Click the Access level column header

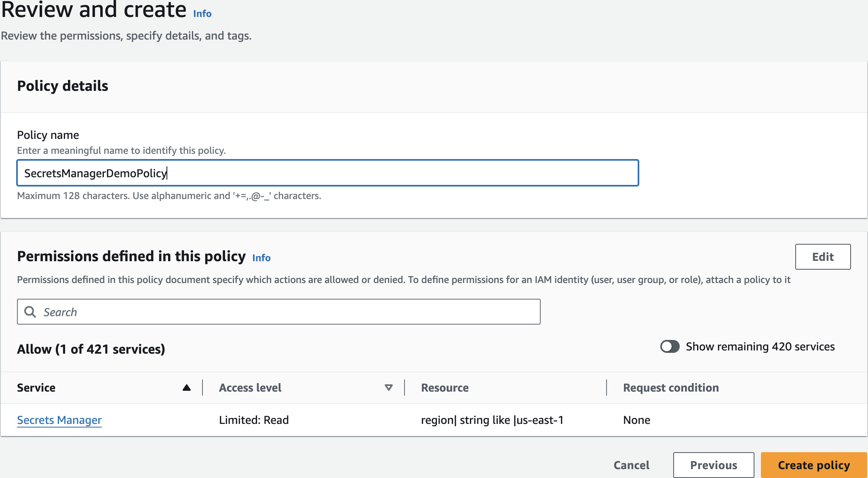click(x=250, y=388)
